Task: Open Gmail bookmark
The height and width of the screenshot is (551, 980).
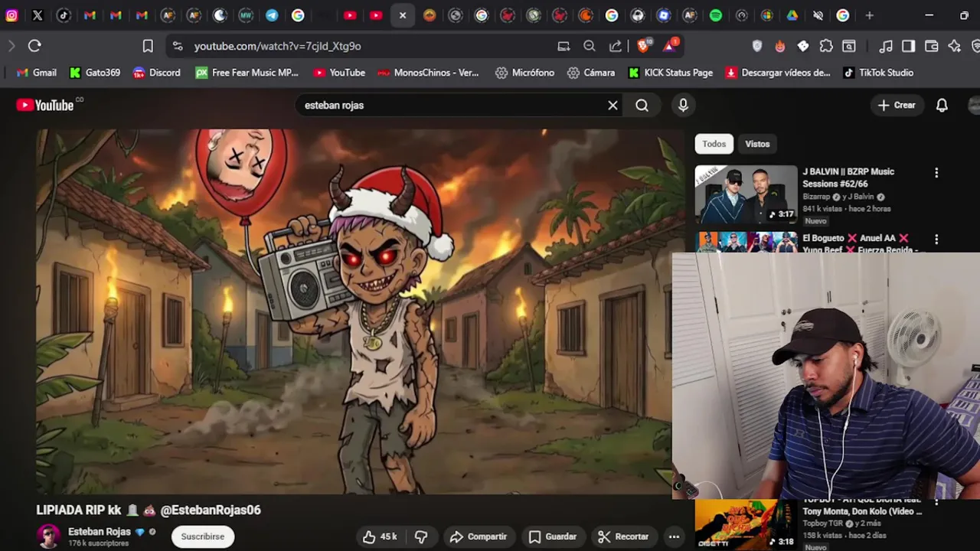Action: pos(36,73)
